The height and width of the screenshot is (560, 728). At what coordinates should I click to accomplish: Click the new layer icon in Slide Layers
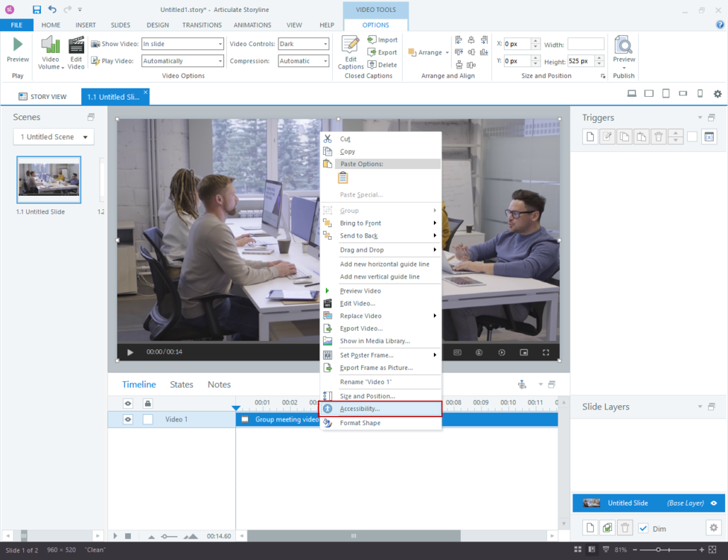[x=590, y=527]
